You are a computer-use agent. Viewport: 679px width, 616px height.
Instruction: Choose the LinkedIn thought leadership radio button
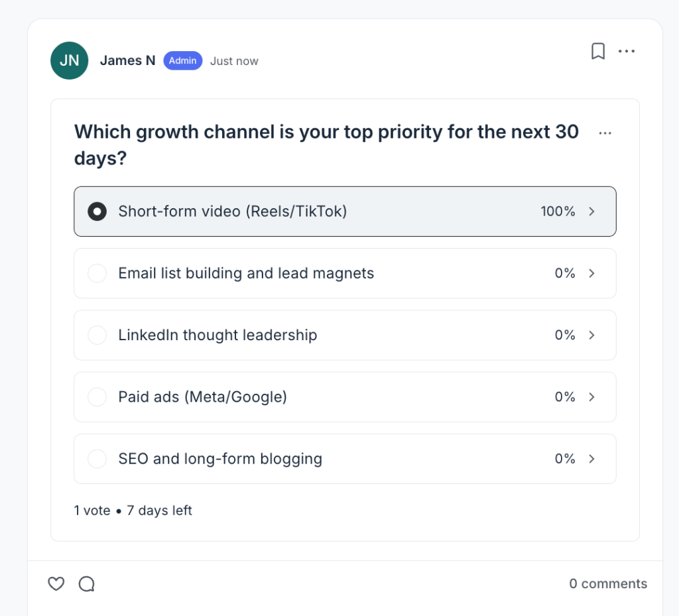pos(97,336)
